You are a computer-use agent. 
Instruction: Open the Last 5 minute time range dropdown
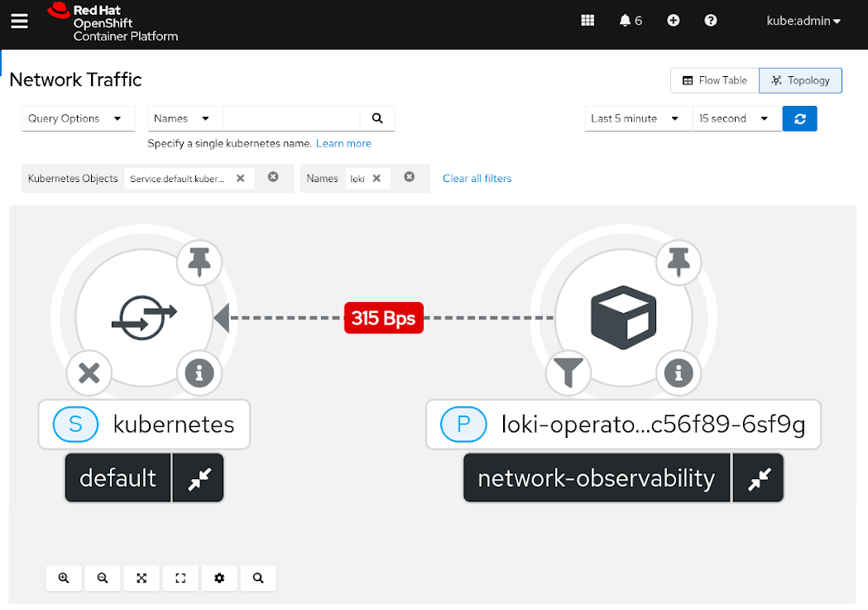point(637,118)
